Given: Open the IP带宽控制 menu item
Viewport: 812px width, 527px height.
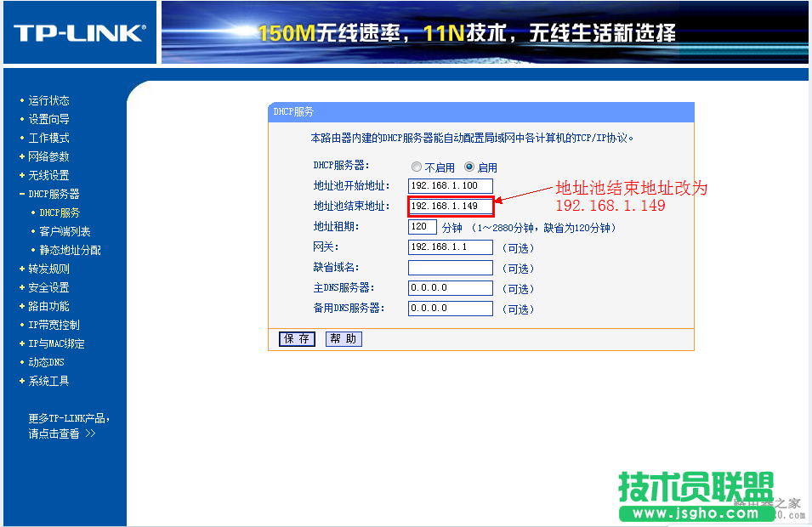Looking at the screenshot, I should pos(54,325).
